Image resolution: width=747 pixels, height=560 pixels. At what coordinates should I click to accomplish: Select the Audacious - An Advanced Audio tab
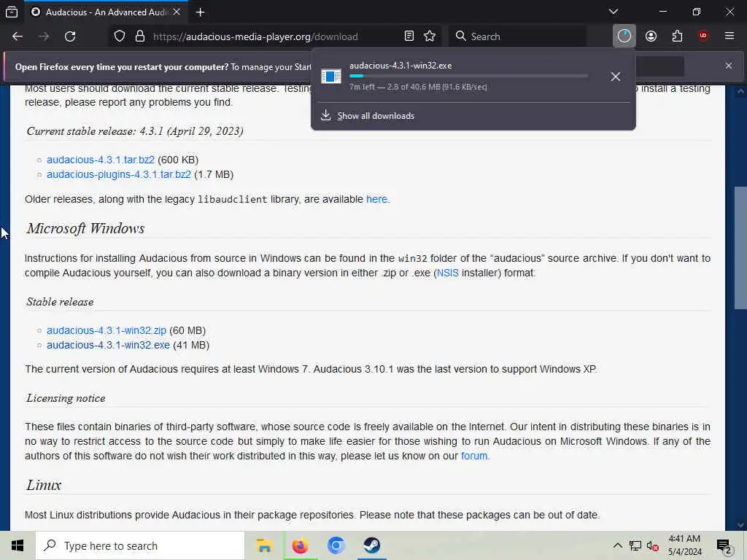point(105,12)
